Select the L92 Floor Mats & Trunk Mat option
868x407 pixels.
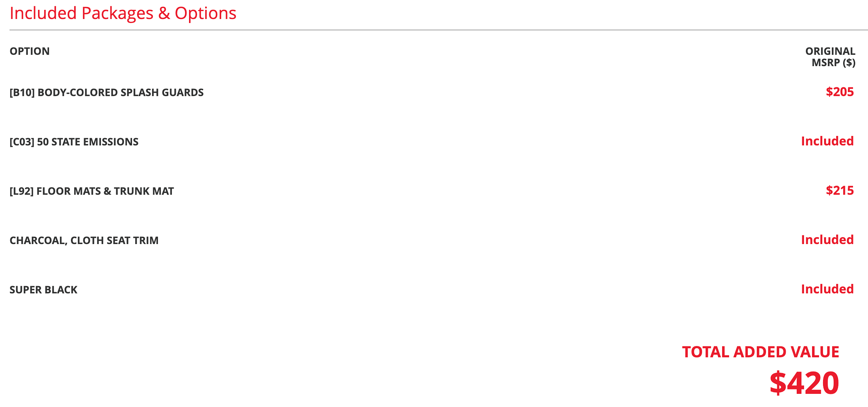92,191
